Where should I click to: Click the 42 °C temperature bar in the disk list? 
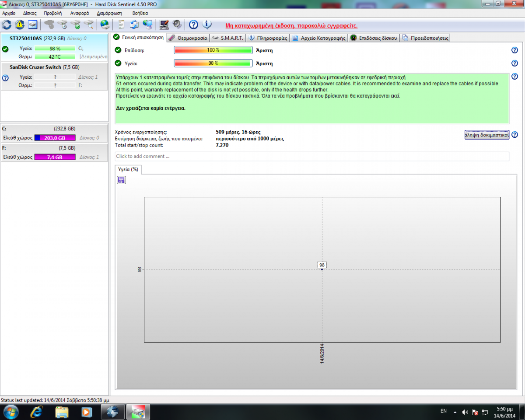(55, 57)
